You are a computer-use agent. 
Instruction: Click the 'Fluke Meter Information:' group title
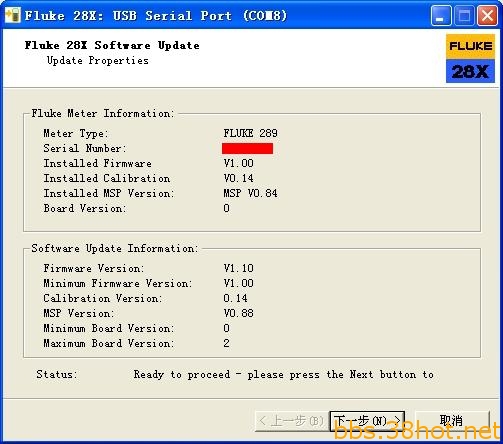(x=103, y=114)
